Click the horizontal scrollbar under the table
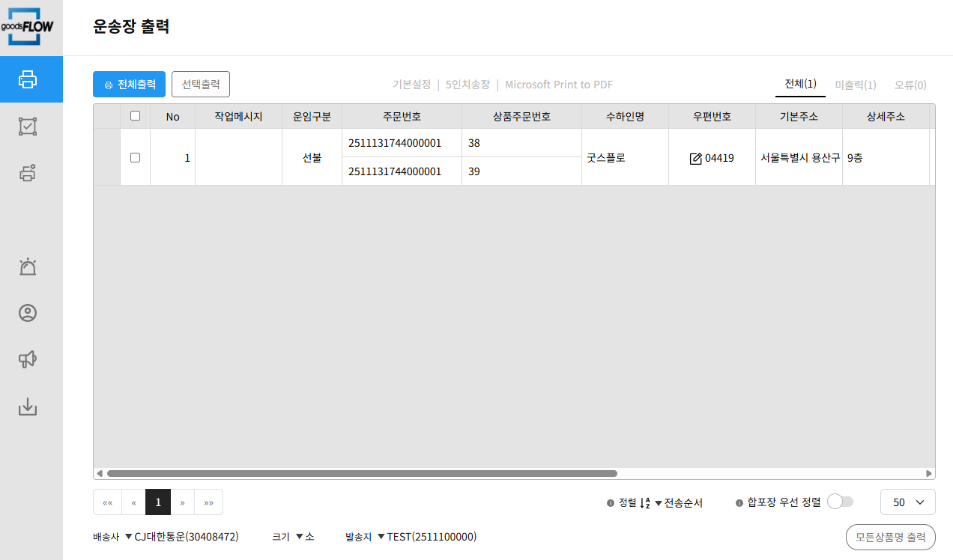This screenshot has width=953, height=560. pos(362,473)
